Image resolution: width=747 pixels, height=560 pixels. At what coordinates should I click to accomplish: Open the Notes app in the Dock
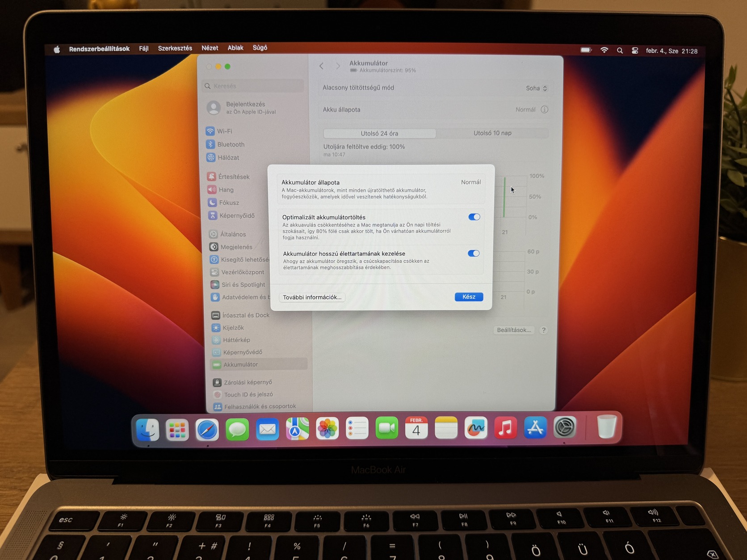pyautogui.click(x=446, y=428)
